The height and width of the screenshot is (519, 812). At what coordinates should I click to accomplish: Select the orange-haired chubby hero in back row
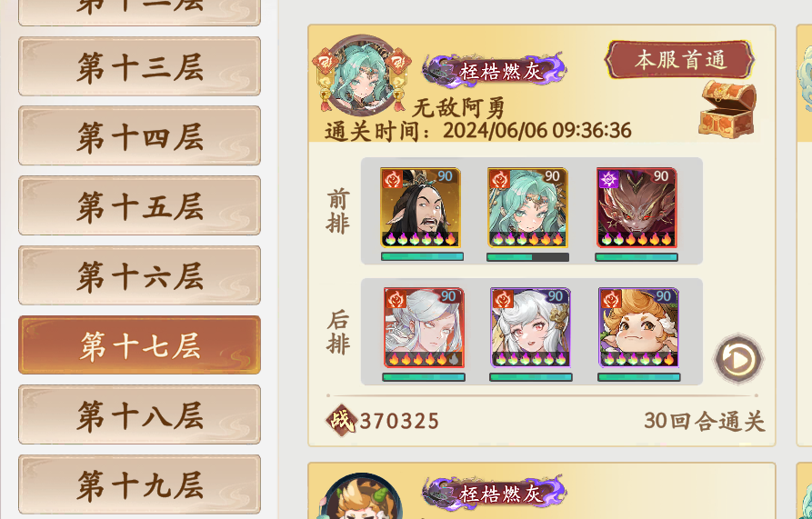point(638,328)
